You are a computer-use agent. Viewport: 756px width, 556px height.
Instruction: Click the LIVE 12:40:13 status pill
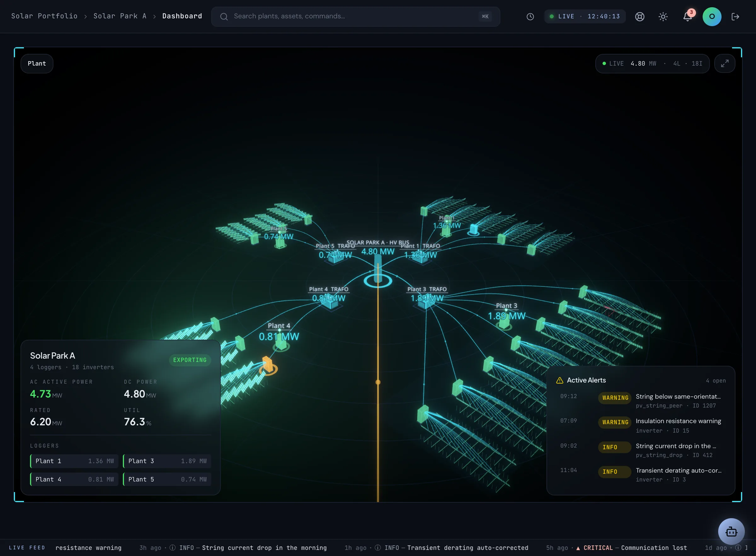coord(584,16)
